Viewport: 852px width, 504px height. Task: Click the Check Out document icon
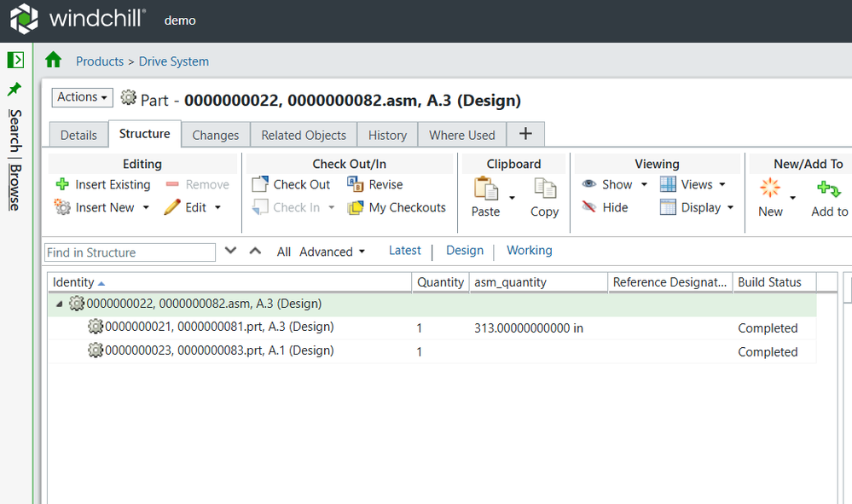260,184
